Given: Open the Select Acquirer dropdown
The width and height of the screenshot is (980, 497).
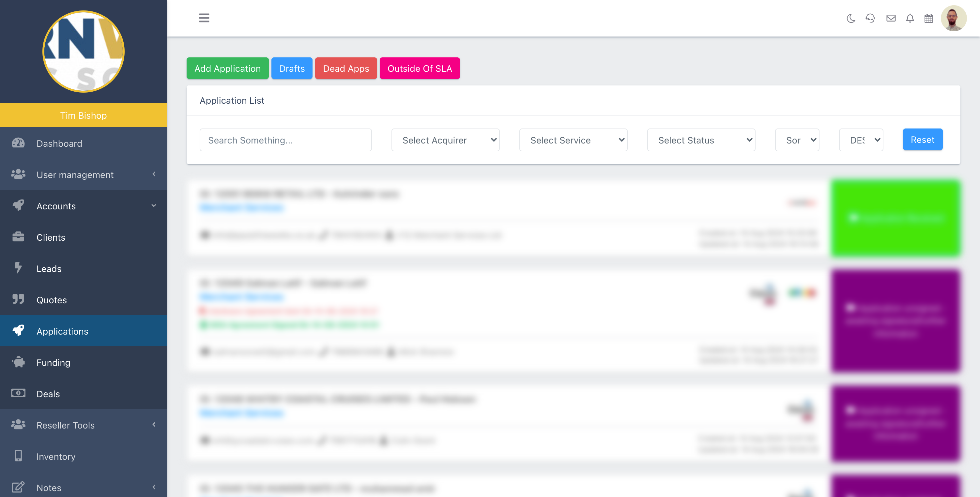Looking at the screenshot, I should point(445,140).
